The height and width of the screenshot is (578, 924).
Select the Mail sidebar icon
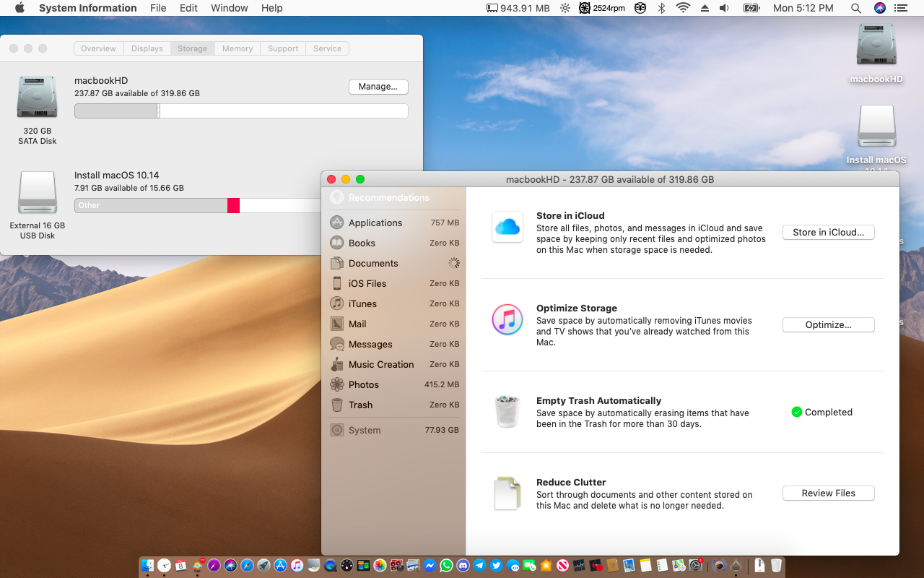336,324
